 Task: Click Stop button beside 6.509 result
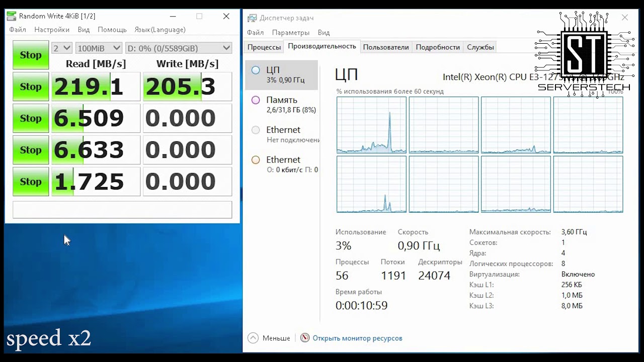pos(31,118)
